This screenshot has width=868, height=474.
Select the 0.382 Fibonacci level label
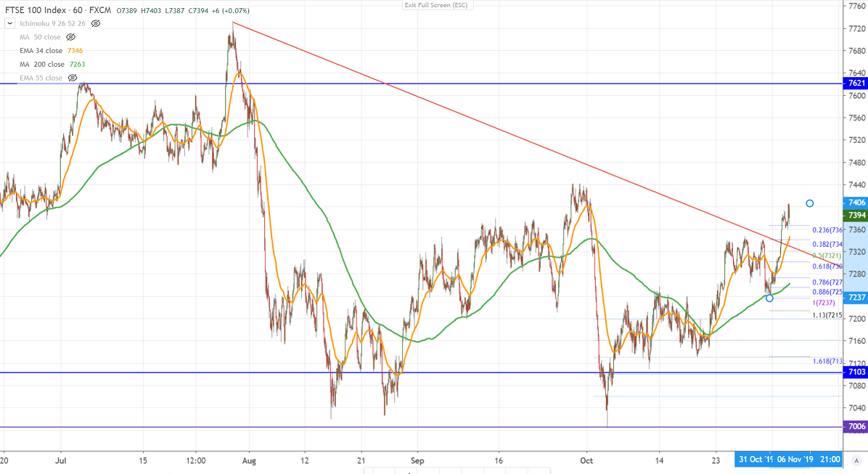(827, 244)
